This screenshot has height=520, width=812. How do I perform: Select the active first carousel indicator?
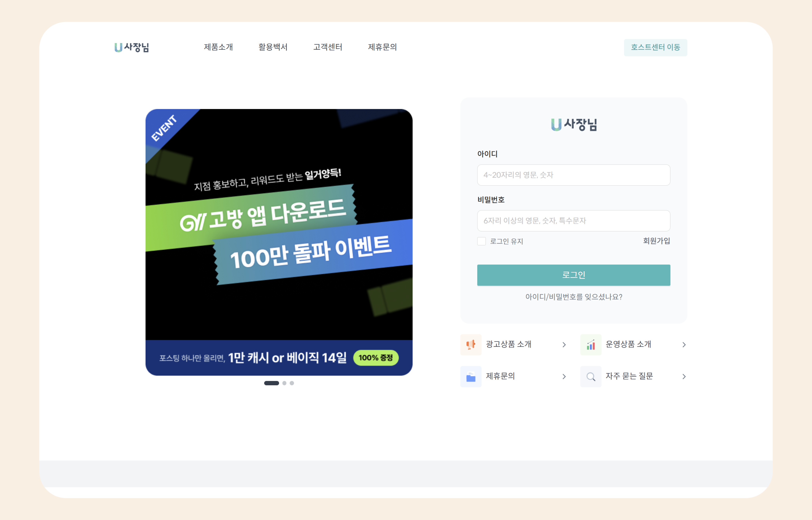272,383
